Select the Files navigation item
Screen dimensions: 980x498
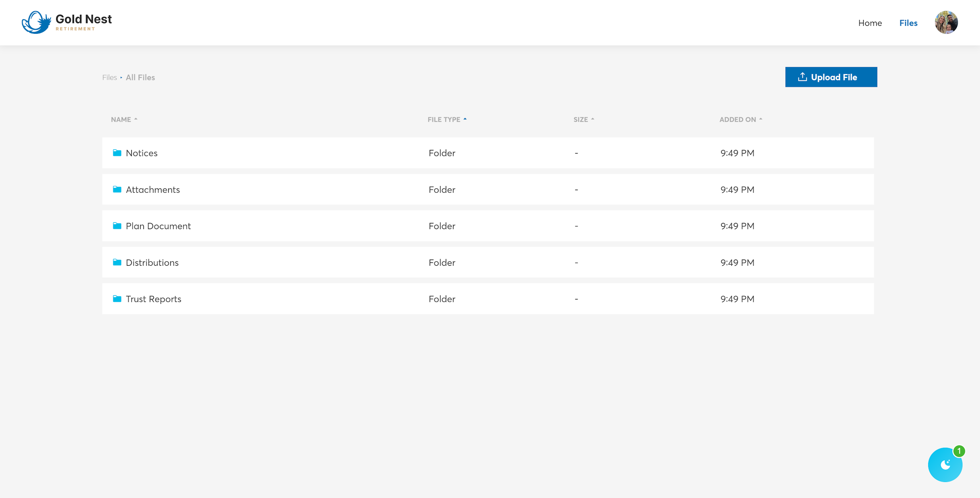point(908,23)
